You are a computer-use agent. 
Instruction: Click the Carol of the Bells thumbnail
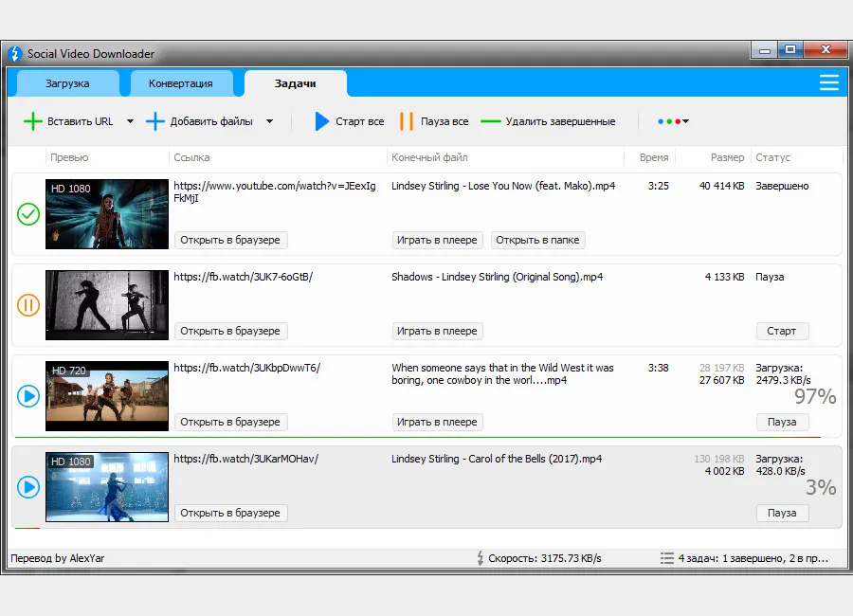(107, 486)
